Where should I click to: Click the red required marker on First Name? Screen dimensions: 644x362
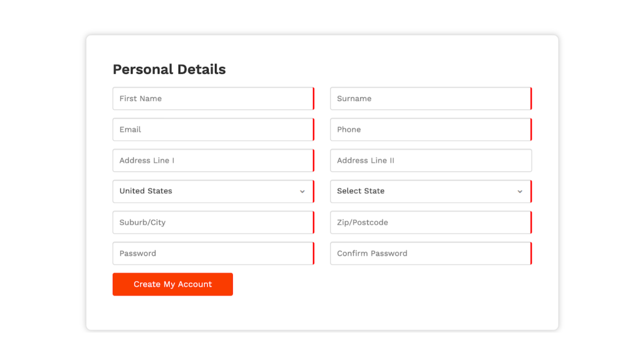pos(313,99)
